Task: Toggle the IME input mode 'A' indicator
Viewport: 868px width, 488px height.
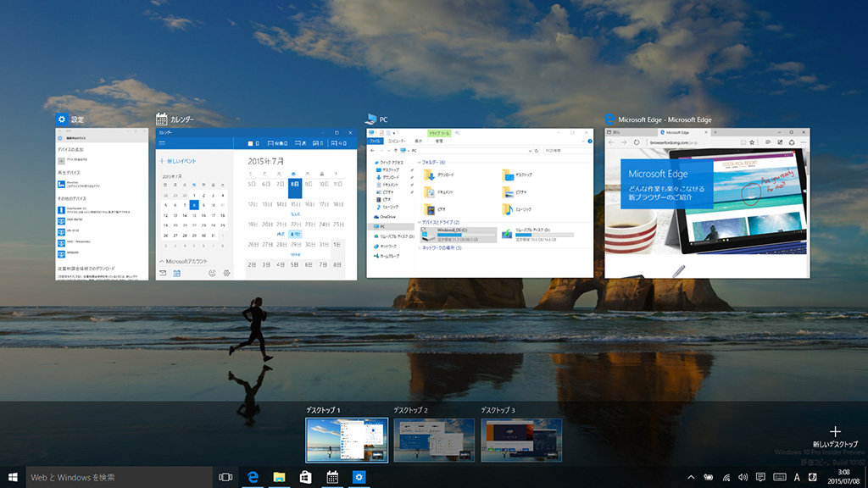Action: coord(797,477)
